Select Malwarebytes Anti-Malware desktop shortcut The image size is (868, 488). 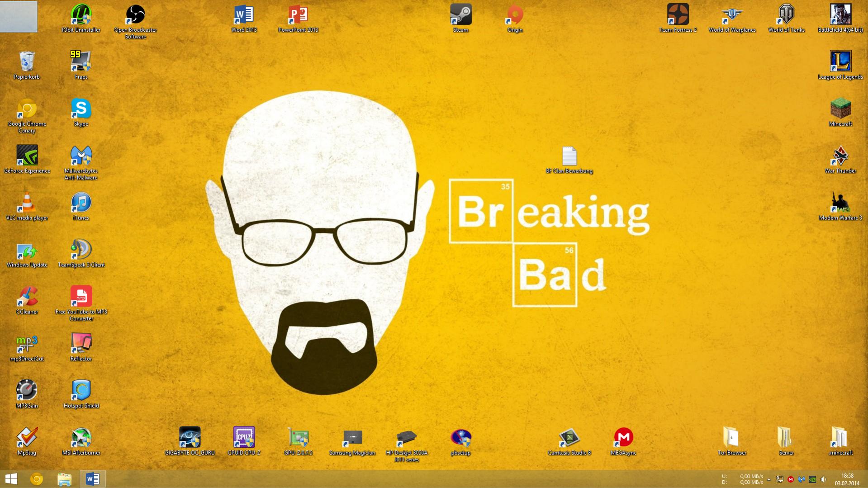coord(81,163)
